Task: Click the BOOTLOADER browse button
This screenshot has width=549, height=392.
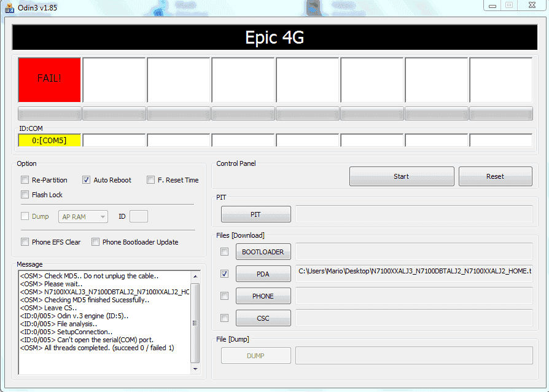Action: (x=263, y=252)
